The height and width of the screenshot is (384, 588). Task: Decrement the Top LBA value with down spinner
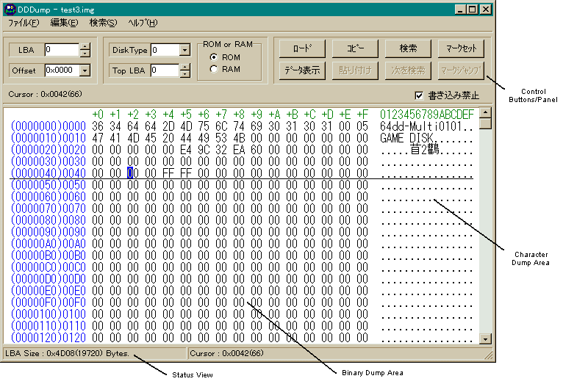point(185,74)
